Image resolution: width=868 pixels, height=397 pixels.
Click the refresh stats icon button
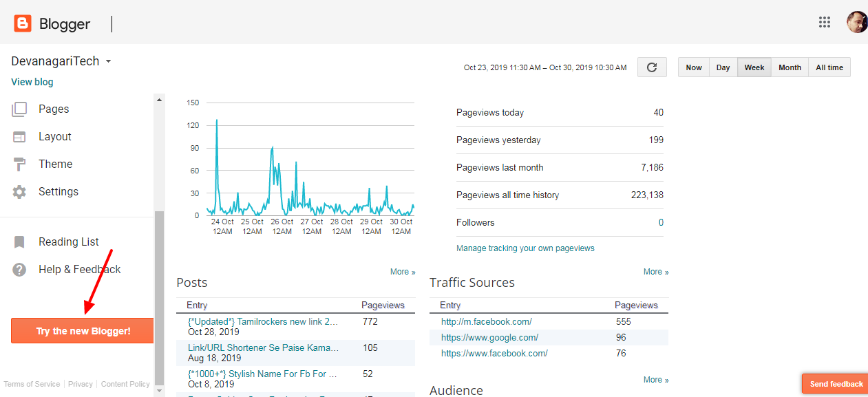pos(652,67)
